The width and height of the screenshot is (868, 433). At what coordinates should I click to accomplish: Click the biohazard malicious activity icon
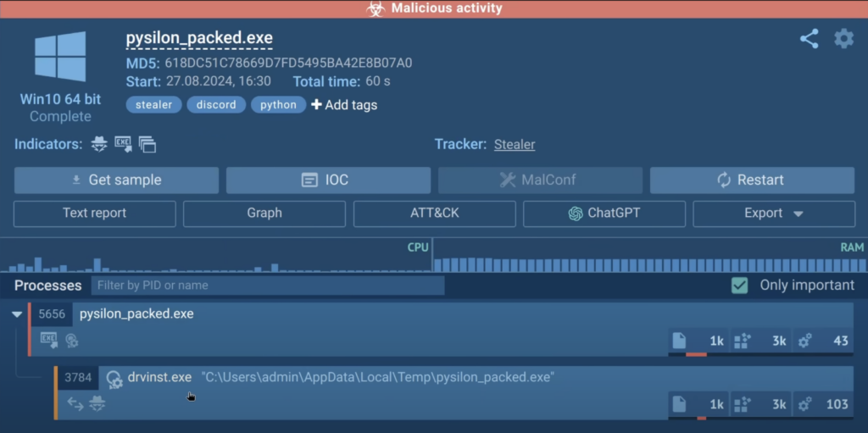(x=376, y=8)
